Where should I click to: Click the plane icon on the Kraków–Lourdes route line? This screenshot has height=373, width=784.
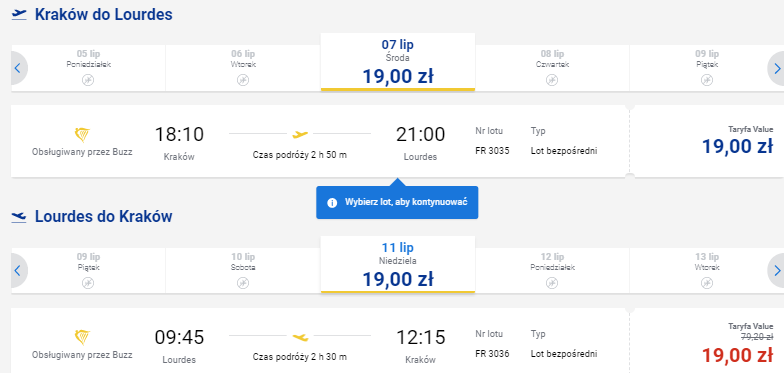(300, 134)
